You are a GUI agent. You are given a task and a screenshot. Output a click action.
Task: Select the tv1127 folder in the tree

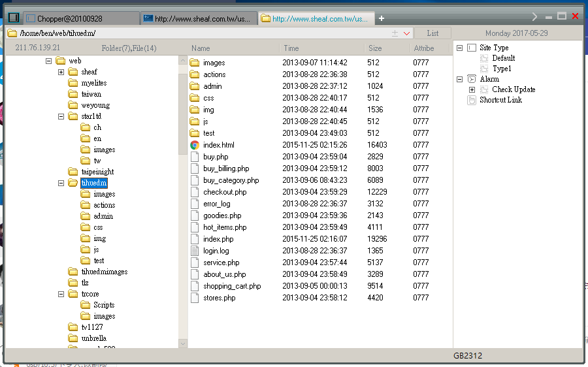tap(92, 327)
